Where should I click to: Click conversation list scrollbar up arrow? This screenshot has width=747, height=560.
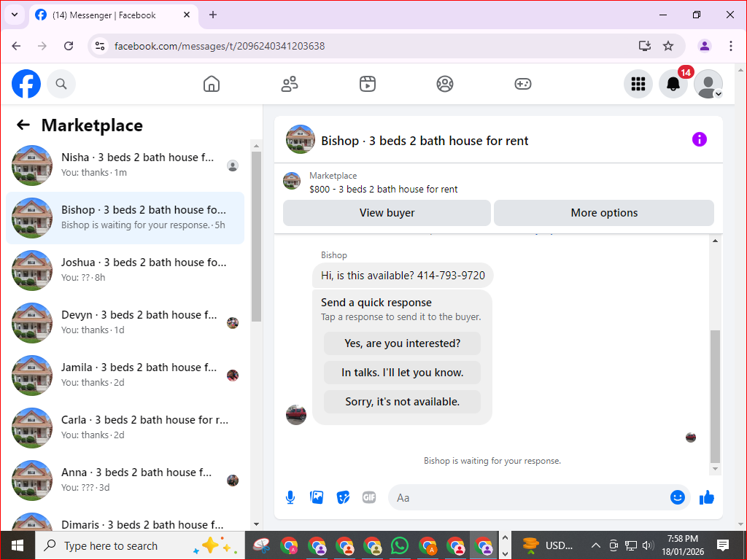click(x=256, y=146)
